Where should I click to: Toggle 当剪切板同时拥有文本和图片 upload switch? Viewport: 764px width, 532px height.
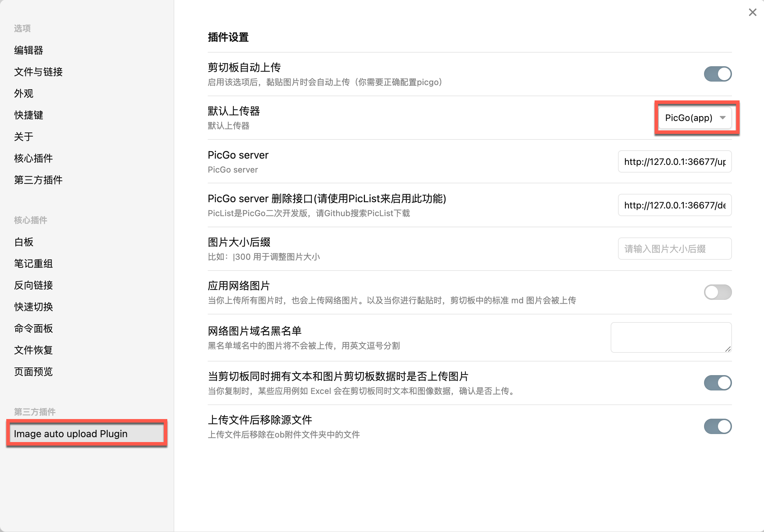(x=718, y=383)
